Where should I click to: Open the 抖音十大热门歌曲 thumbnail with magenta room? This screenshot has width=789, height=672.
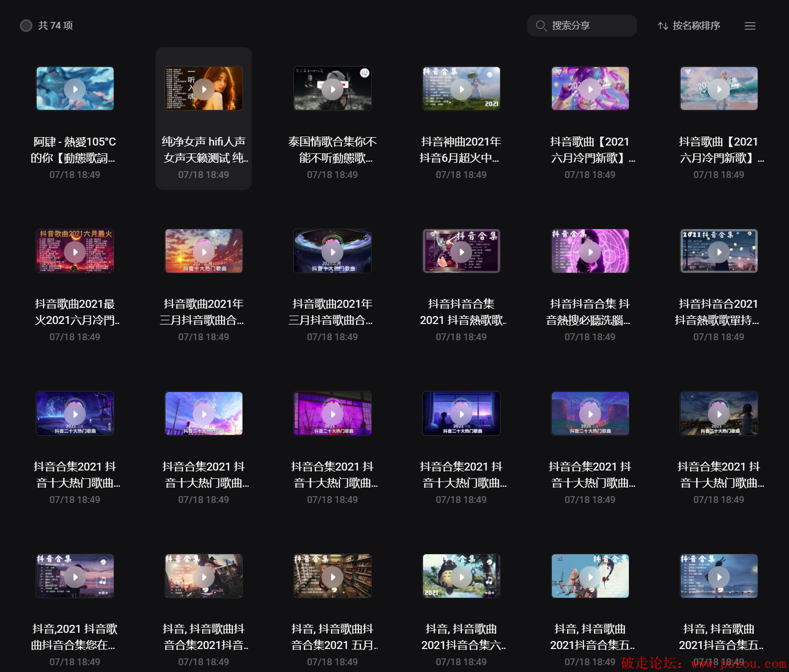pyautogui.click(x=332, y=413)
